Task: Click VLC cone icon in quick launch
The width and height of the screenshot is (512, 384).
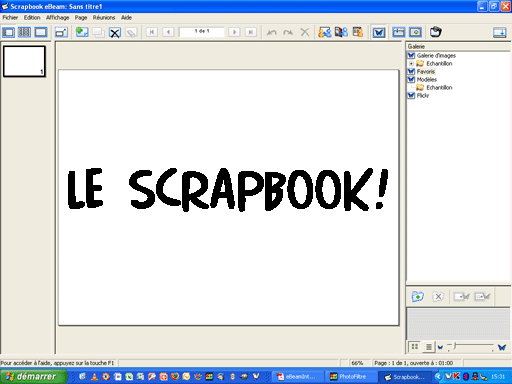Action: point(94,377)
